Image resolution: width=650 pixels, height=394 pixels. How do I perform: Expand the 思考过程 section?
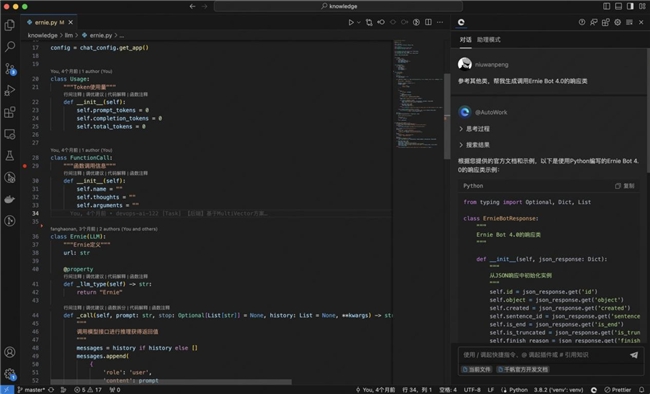474,129
